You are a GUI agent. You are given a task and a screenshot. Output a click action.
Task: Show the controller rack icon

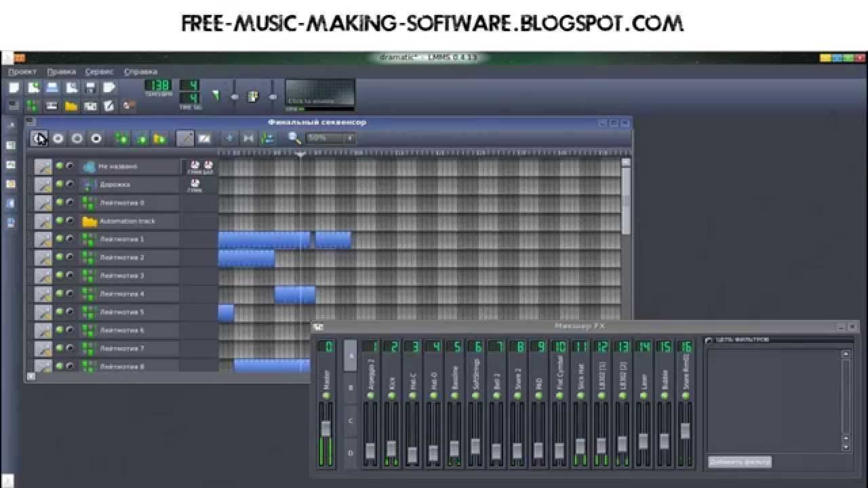tap(128, 106)
